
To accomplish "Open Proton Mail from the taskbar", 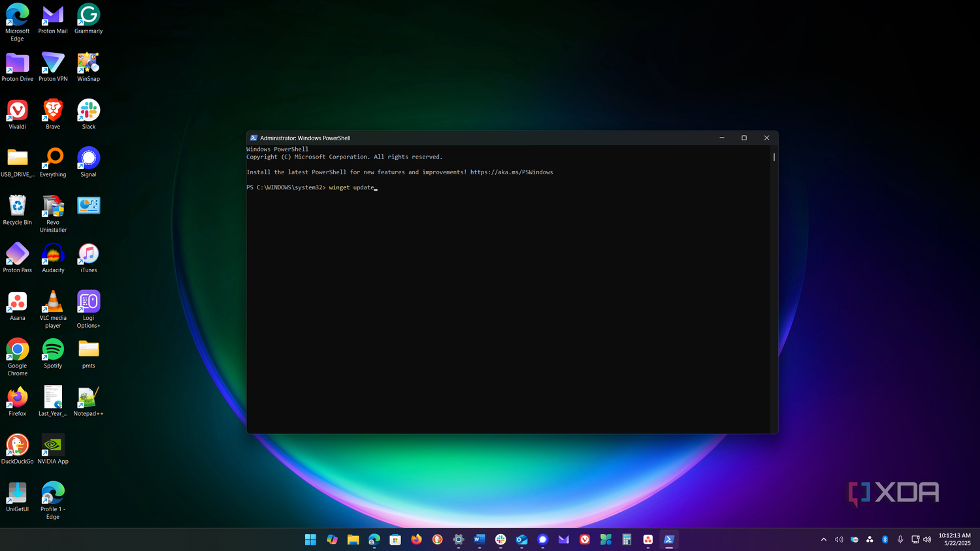I will click(x=564, y=539).
